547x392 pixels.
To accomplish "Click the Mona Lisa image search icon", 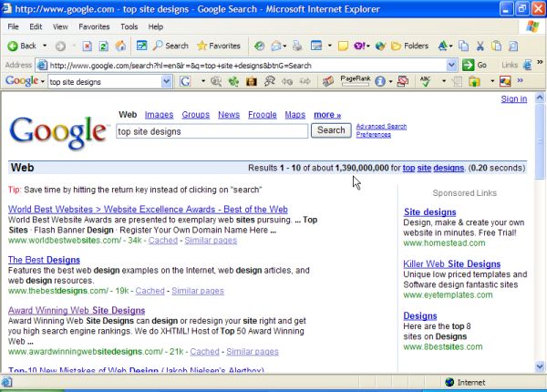I will (252, 82).
